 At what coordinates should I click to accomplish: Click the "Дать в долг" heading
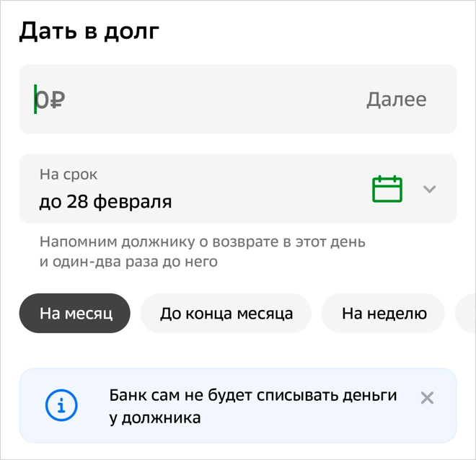(89, 32)
